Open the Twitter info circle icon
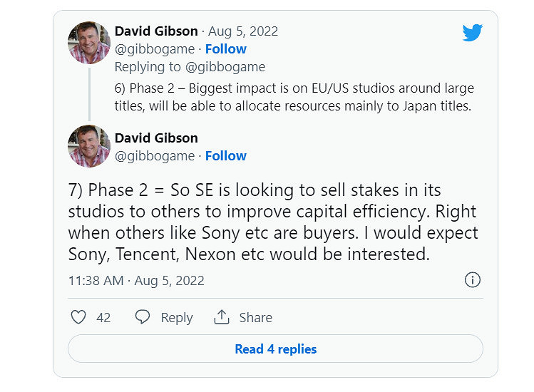Screen dimensions: 534x392 point(472,280)
